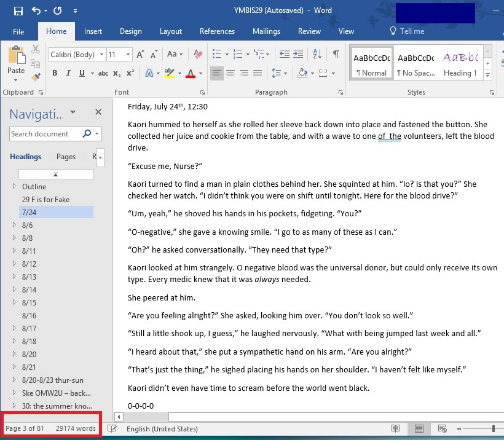Screen dimensions: 504x440
Task: Toggle Bold formatting
Action: click(x=54, y=74)
